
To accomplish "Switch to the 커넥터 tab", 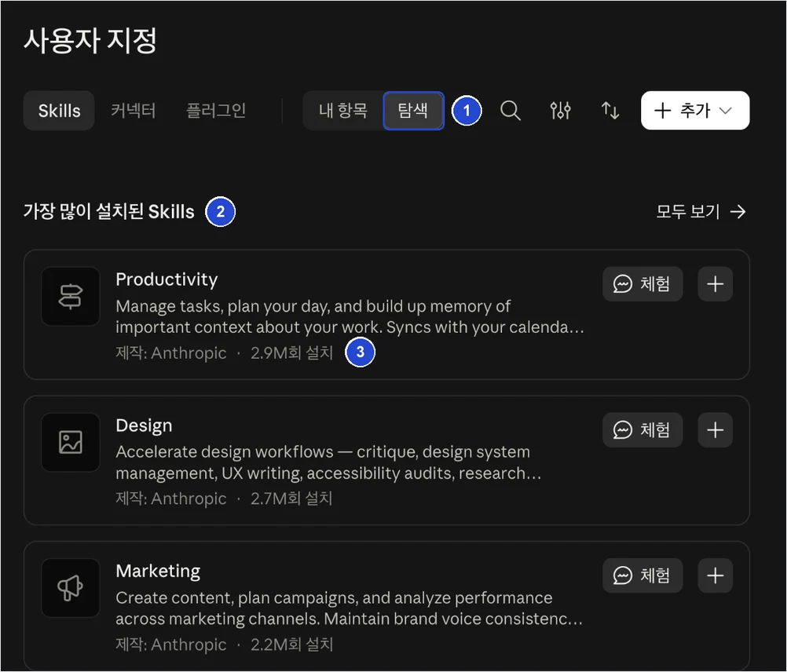I will (133, 111).
